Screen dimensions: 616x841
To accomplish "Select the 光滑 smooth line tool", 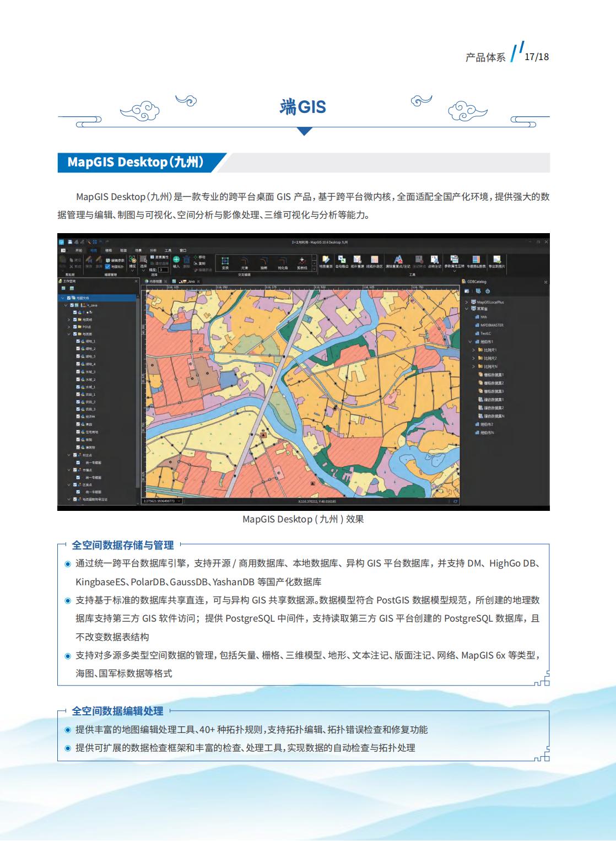I will coord(245,262).
